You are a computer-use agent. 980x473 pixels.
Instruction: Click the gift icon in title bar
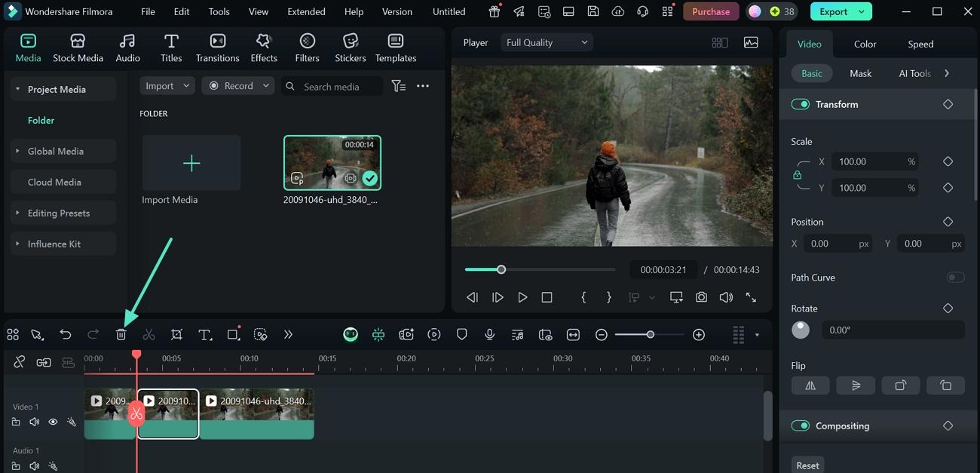point(495,11)
